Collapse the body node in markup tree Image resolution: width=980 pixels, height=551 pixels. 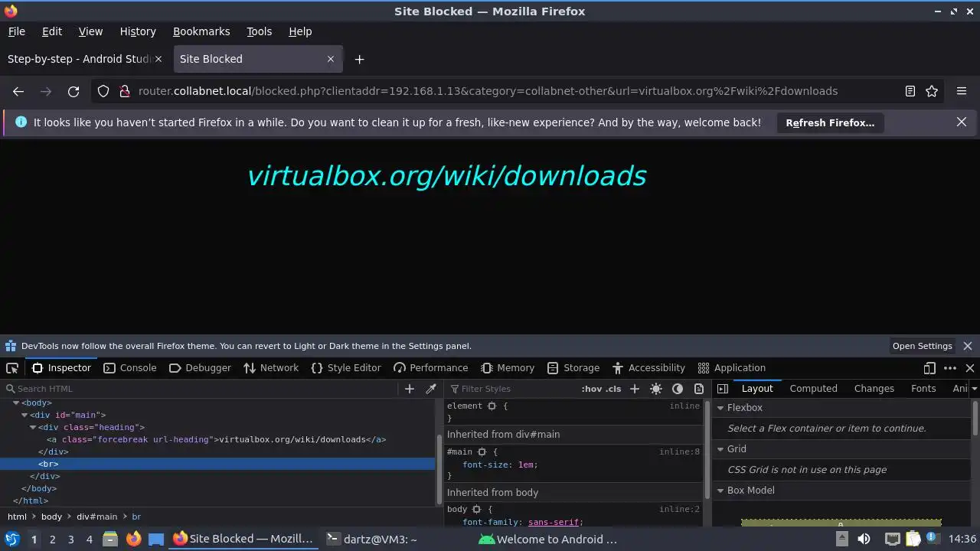(x=16, y=403)
